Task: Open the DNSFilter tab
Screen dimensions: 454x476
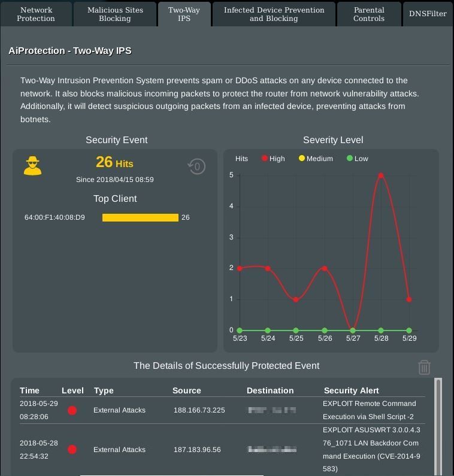Action: pyautogui.click(x=428, y=14)
